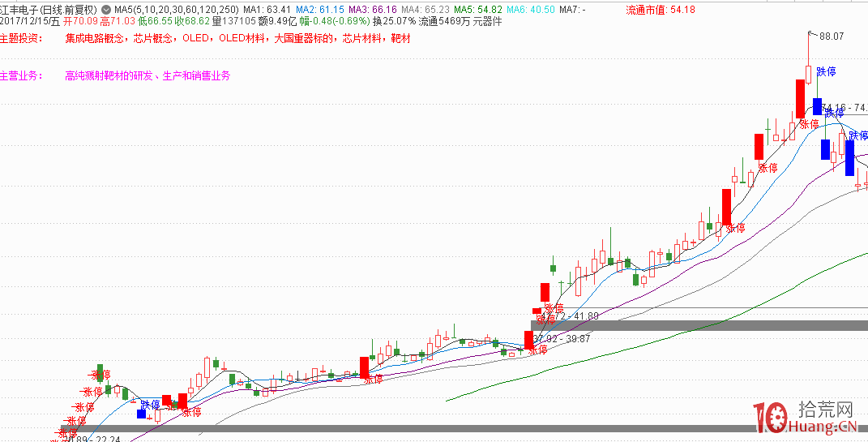
Task: Open the dropdown arrow beside 江丰电子 title
Action: (x=105, y=10)
